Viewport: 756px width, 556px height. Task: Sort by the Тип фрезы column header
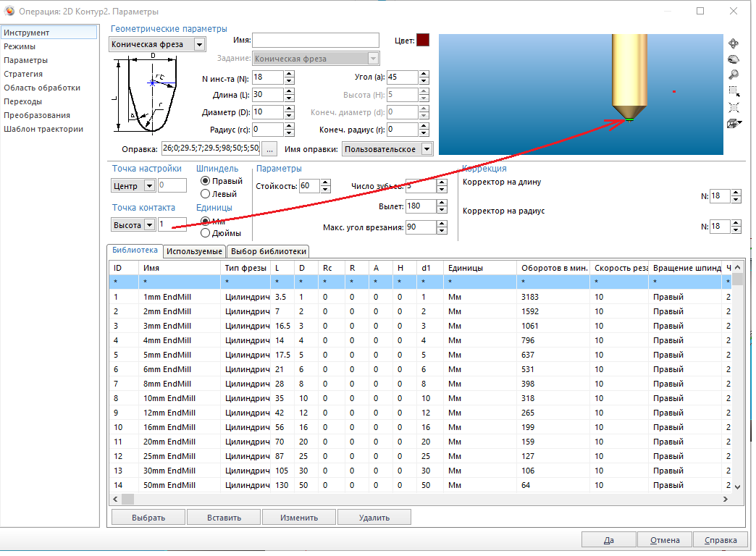point(245,268)
